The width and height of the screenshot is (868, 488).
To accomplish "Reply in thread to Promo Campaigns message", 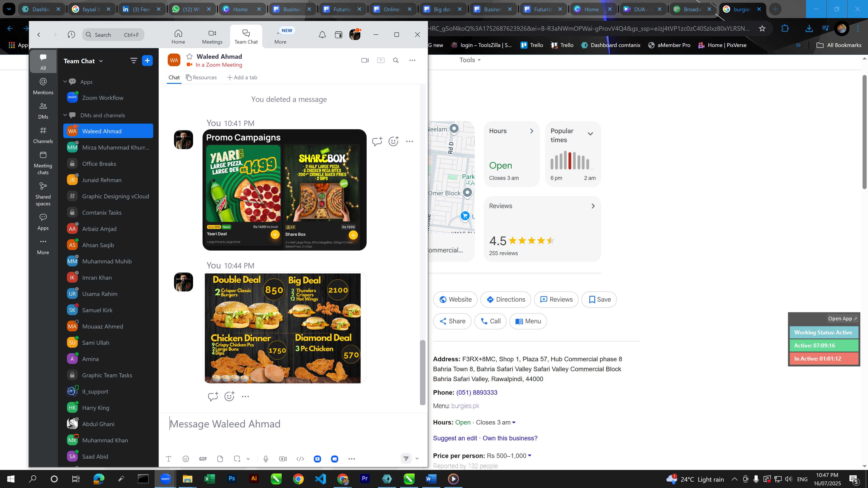I will (x=377, y=141).
